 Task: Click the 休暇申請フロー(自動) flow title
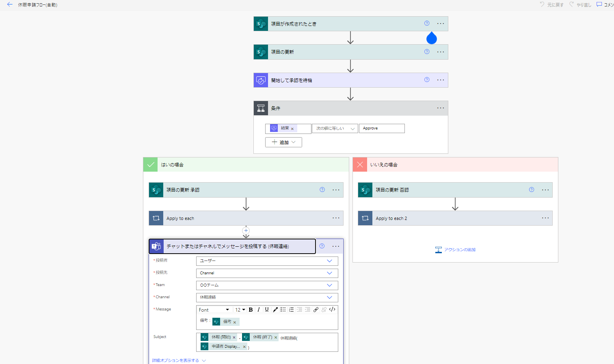[37, 5]
